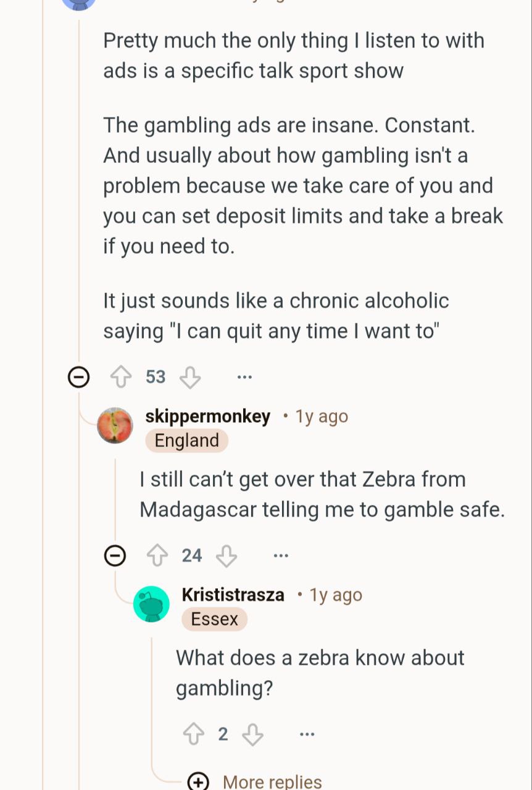Upvote Krististrasza's zebra reply
The width and height of the screenshot is (532, 790).
pos(193,734)
